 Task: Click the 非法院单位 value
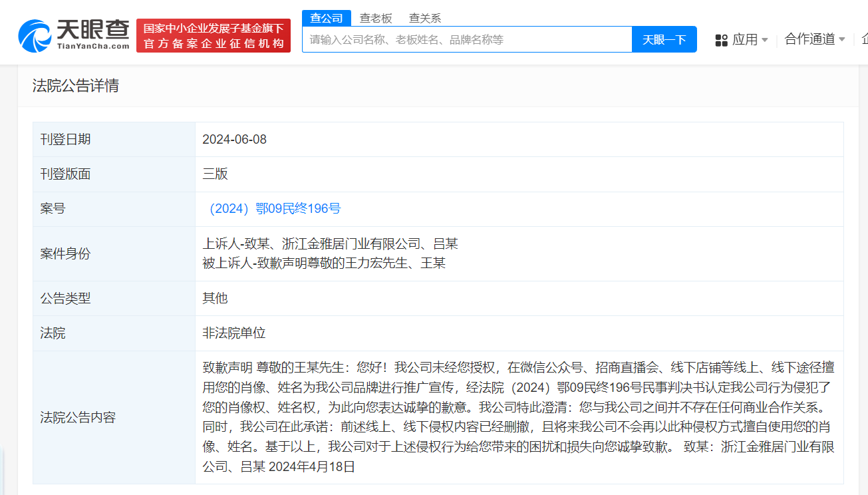[234, 333]
